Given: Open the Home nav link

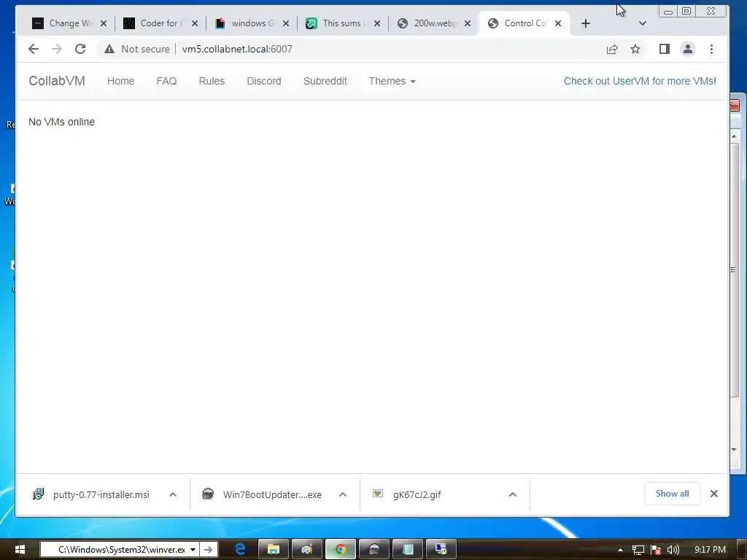Looking at the screenshot, I should [120, 81].
